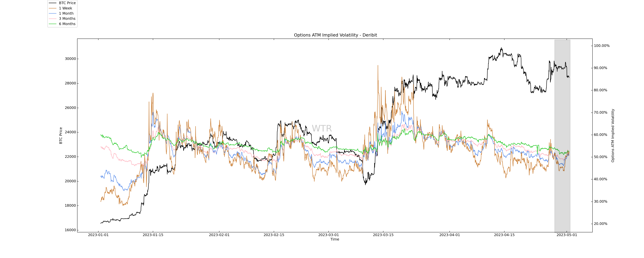The width and height of the screenshot is (644, 258).
Task: Click the 80.00% volatility tick label
Action: point(600,90)
